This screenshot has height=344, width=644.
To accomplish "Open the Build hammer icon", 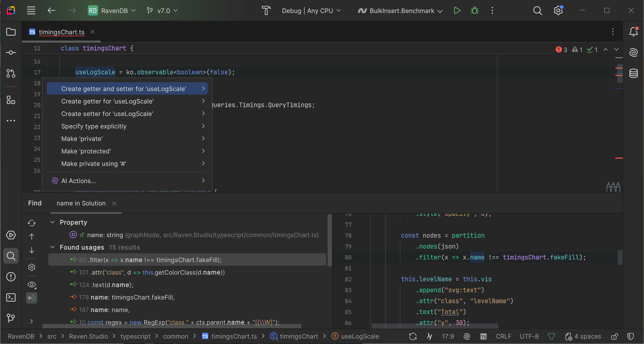I will 266,11.
